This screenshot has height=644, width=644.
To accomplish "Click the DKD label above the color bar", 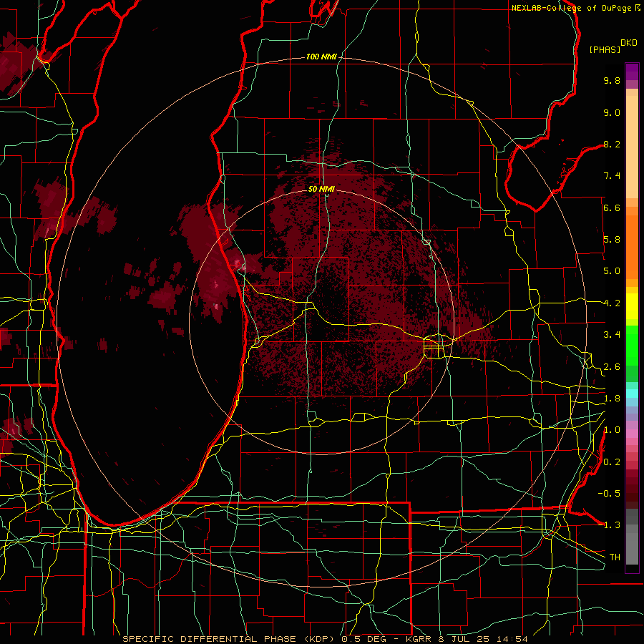I will pos(629,43).
